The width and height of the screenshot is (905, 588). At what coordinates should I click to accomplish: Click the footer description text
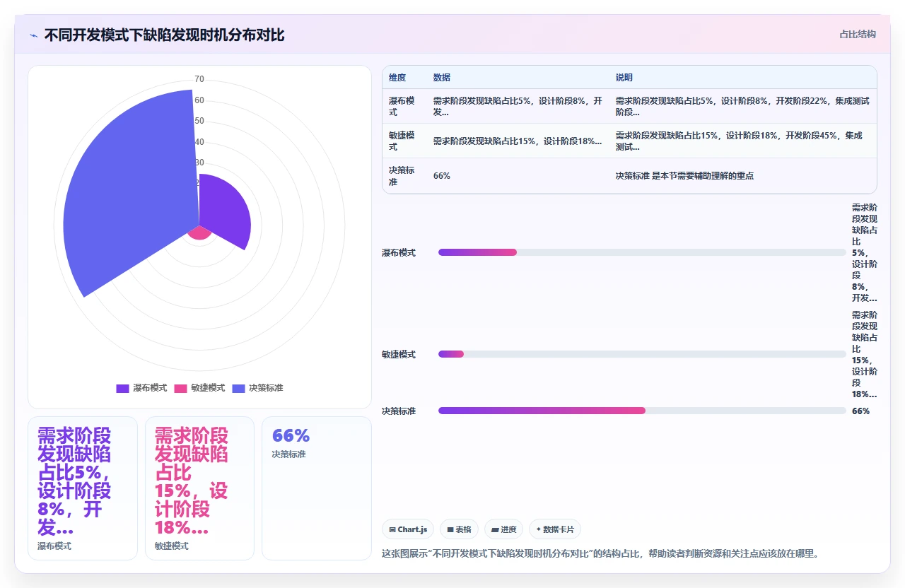point(600,553)
